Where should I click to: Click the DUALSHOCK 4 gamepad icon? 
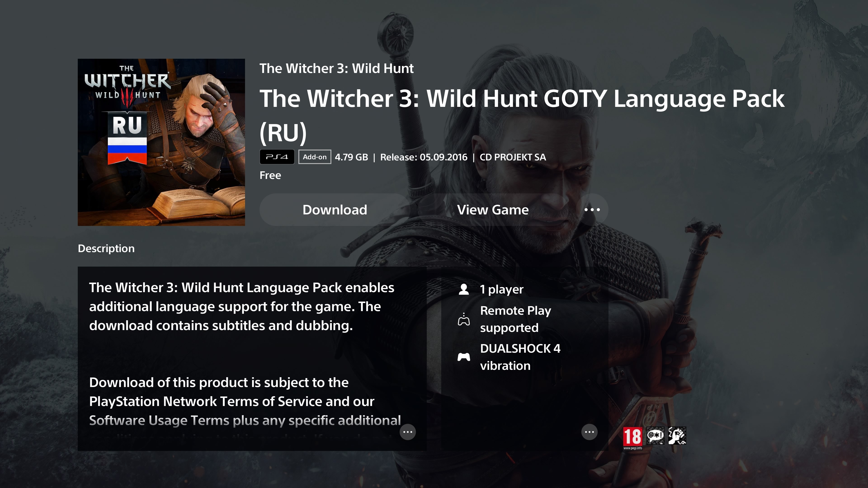(x=464, y=357)
